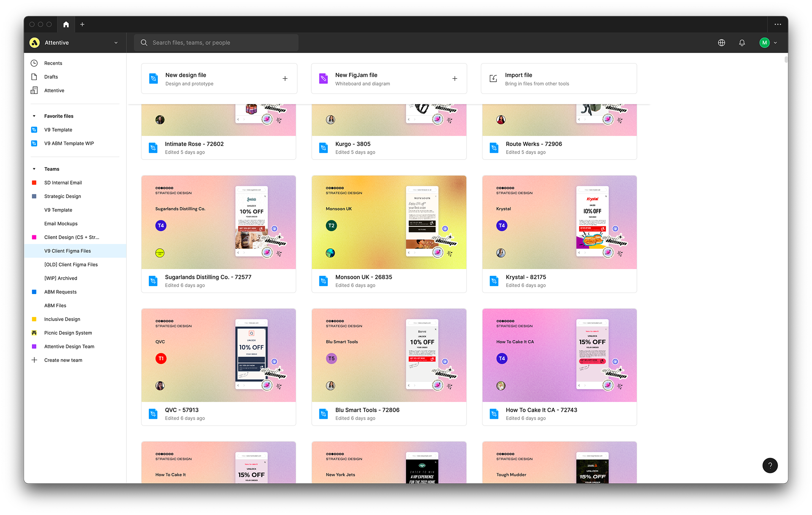Click V9 Template favorite file icon
This screenshot has height=515, width=812.
[34, 129]
